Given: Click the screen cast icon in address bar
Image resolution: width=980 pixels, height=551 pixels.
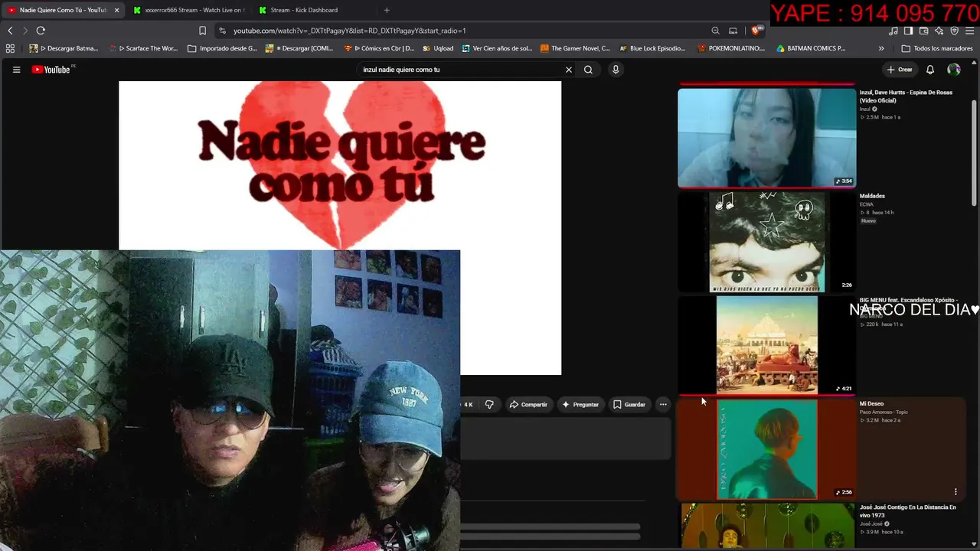Looking at the screenshot, I should 733,31.
